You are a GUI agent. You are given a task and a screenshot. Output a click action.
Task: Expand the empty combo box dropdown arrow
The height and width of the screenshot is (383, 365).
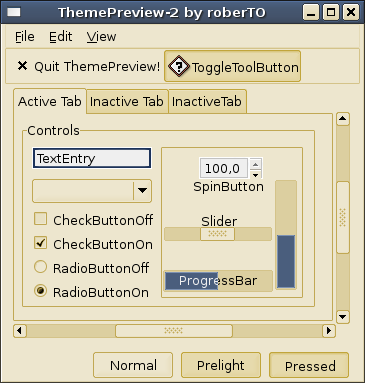(142, 191)
